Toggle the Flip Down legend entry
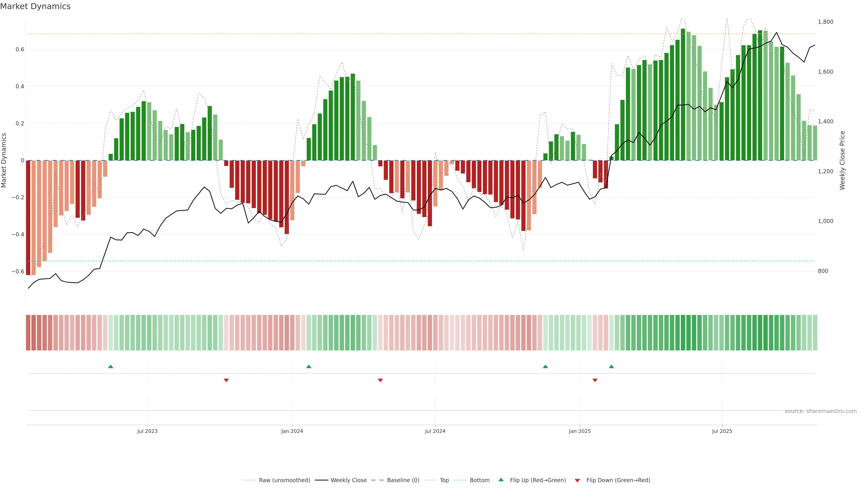 tap(618, 480)
